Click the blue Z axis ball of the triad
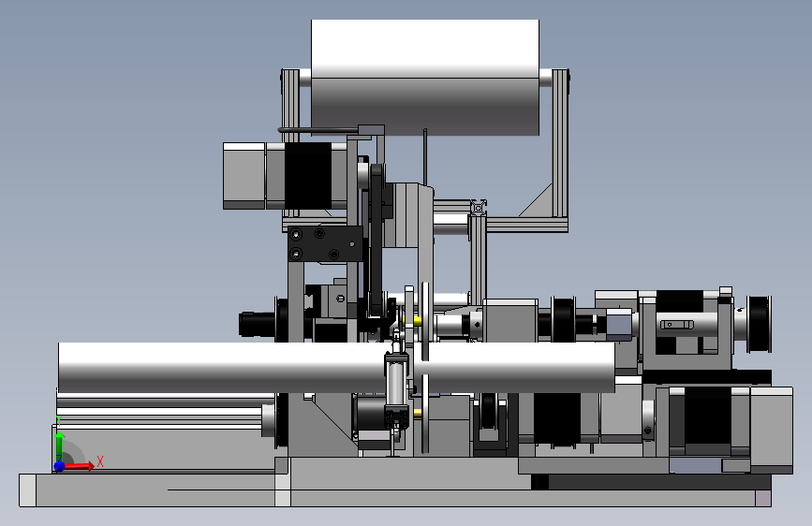 click(x=59, y=466)
